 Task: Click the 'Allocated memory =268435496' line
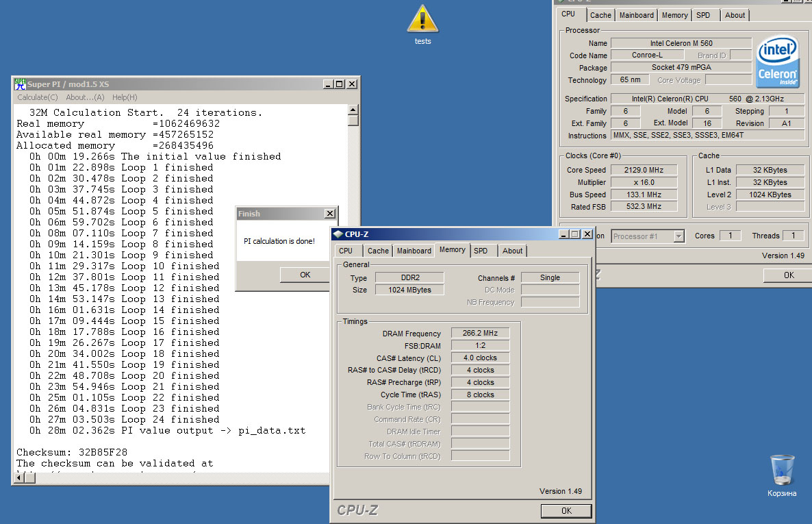[x=115, y=146]
